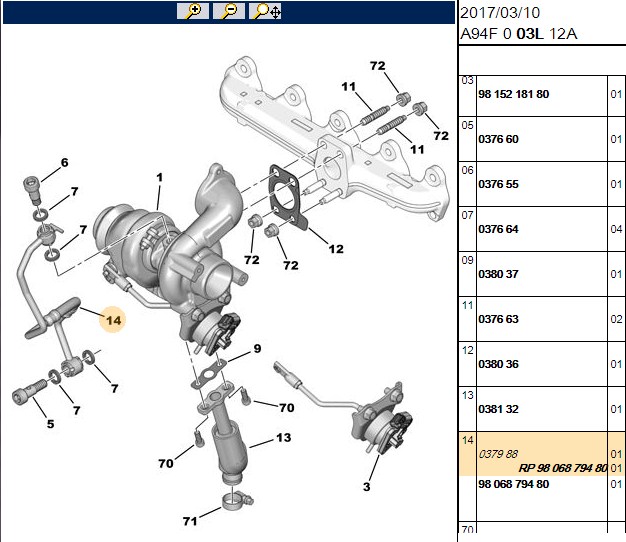Select part number 0380 36

(x=498, y=364)
